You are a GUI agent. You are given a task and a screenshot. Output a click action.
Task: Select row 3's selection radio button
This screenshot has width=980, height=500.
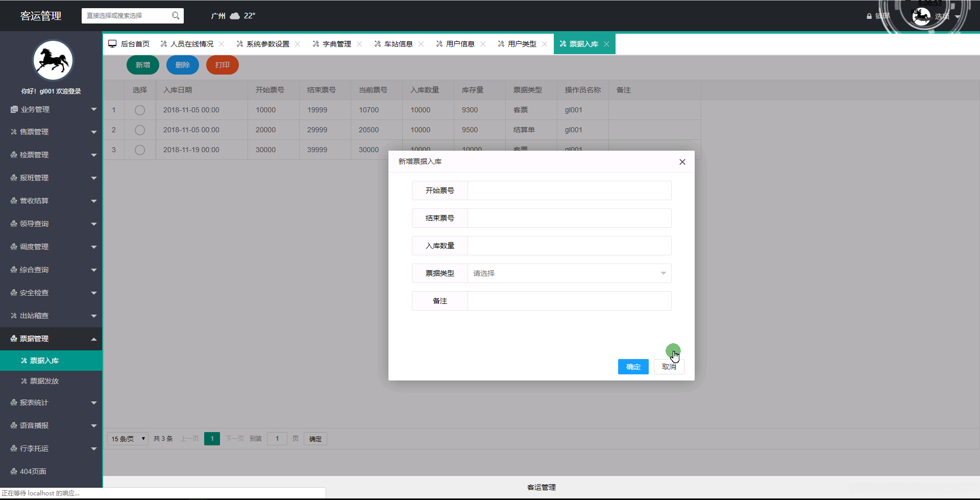(x=140, y=150)
